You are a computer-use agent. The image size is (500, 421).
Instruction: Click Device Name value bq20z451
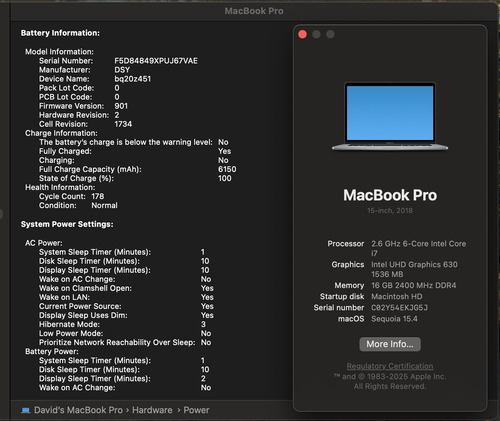coord(133,79)
